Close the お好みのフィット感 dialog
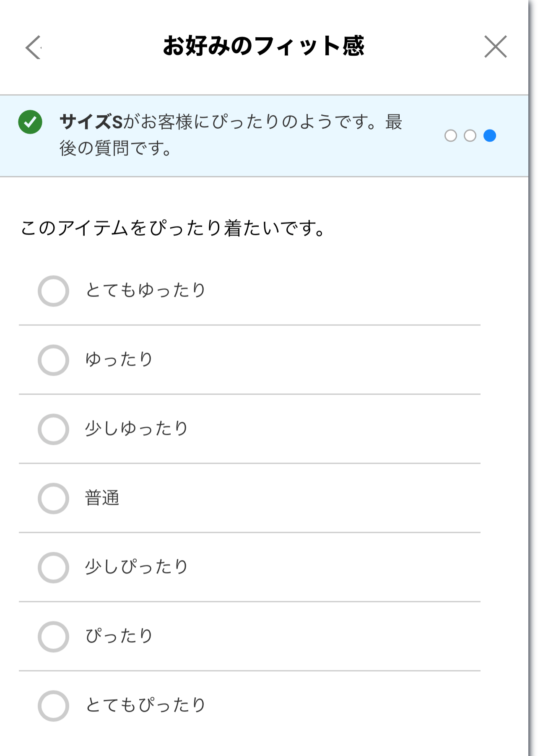 pos(495,47)
